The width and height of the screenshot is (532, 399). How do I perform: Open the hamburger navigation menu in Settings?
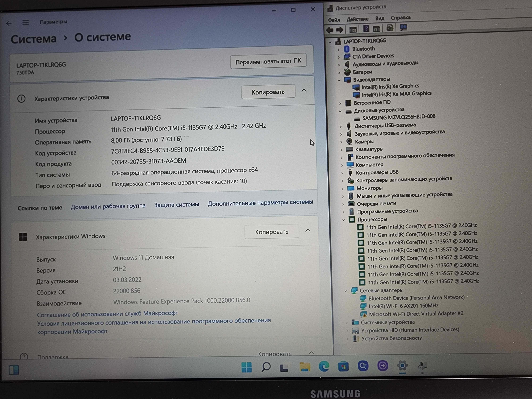click(26, 23)
